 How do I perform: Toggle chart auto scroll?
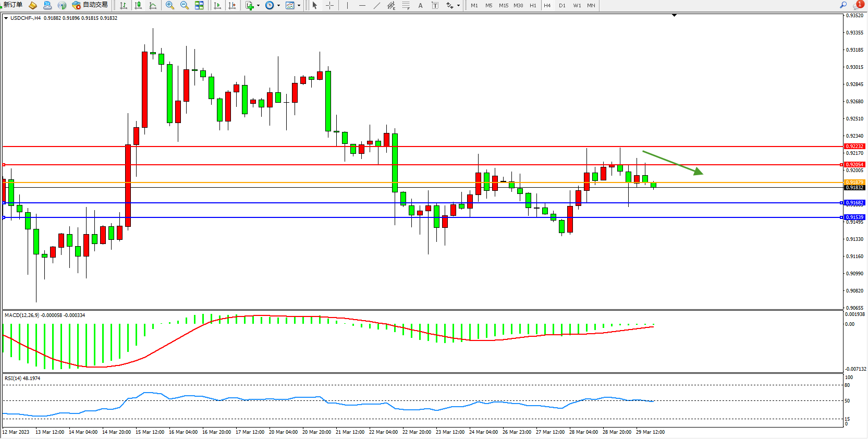click(x=217, y=5)
